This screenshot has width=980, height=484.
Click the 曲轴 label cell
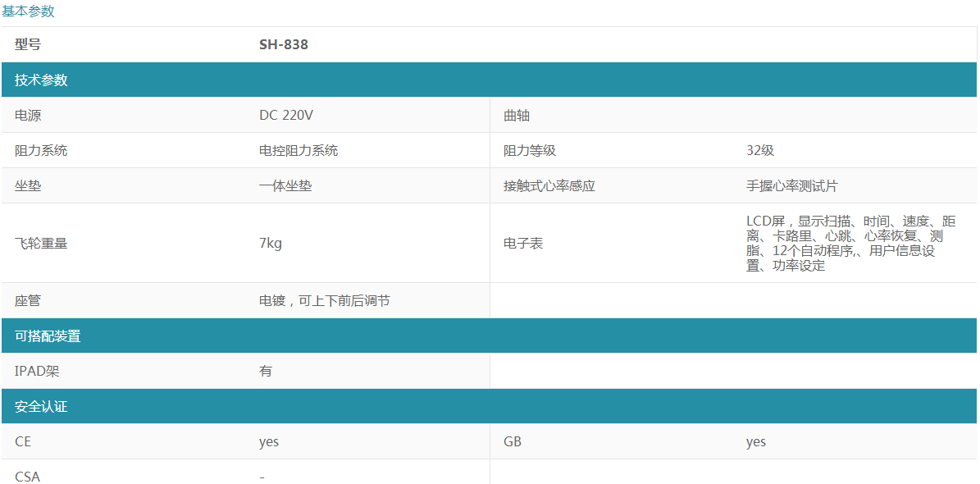pyautogui.click(x=517, y=116)
